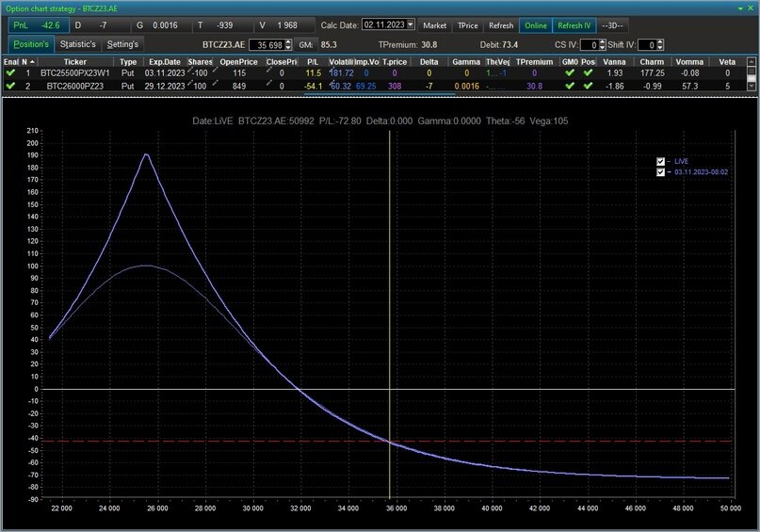The width and height of the screenshot is (760, 532).
Task: Click the BTCZ23.AE price spinner arrows
Action: [290, 44]
